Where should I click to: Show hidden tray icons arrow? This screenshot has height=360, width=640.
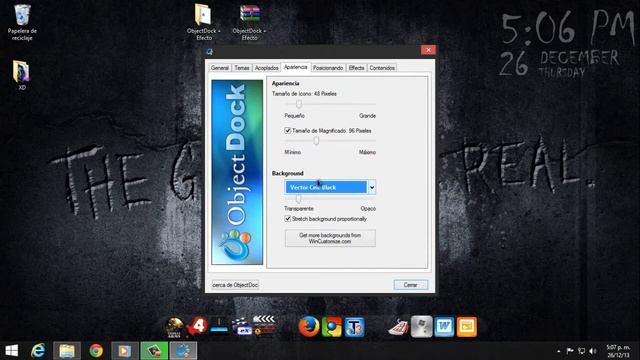point(558,351)
